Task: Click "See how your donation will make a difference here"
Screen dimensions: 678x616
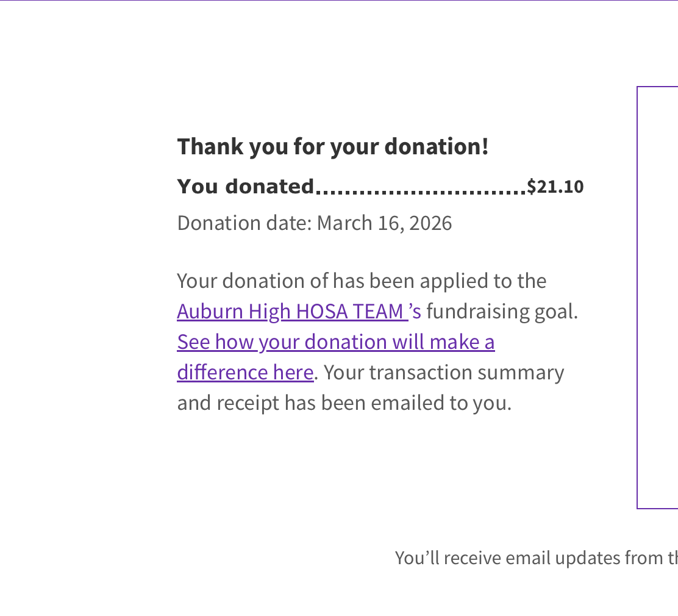Action: coord(335,342)
